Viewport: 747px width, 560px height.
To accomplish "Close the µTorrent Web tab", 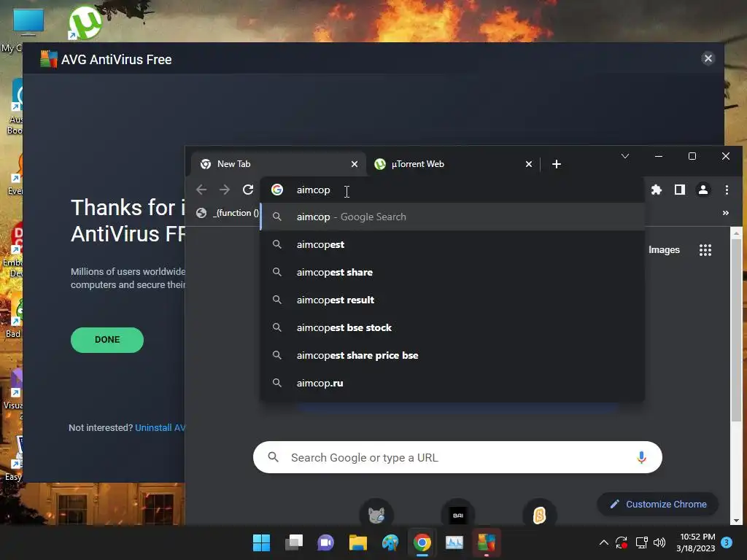I will tap(528, 164).
